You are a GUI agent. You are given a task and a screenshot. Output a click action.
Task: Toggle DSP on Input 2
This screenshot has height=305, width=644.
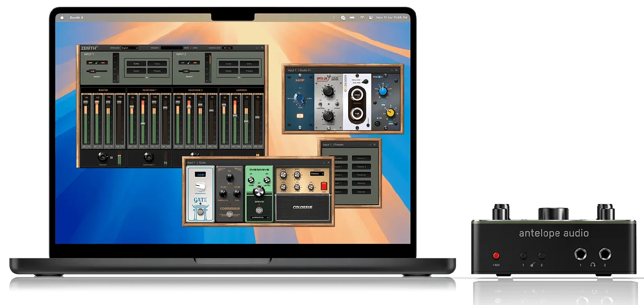(x=183, y=63)
